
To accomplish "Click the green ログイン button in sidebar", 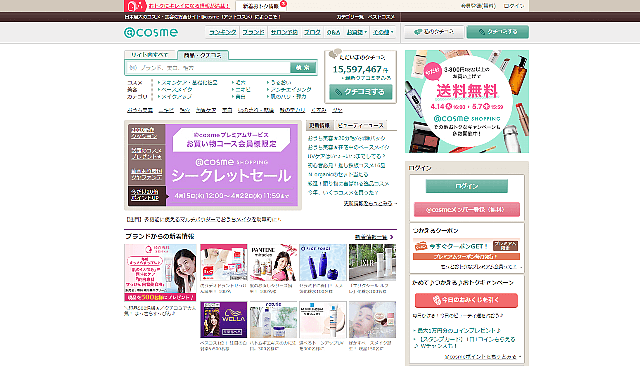I will pos(467,186).
